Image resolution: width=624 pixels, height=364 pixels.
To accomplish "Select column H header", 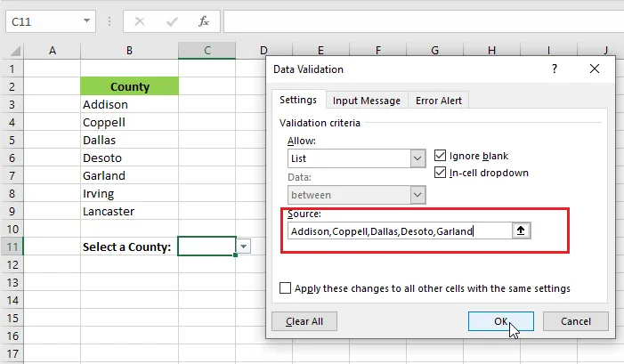I will pos(492,50).
